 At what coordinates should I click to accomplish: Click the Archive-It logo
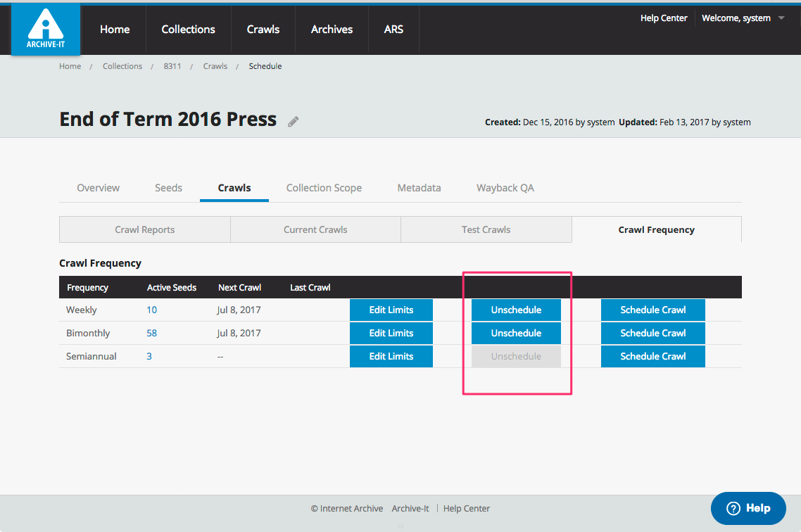point(46,30)
